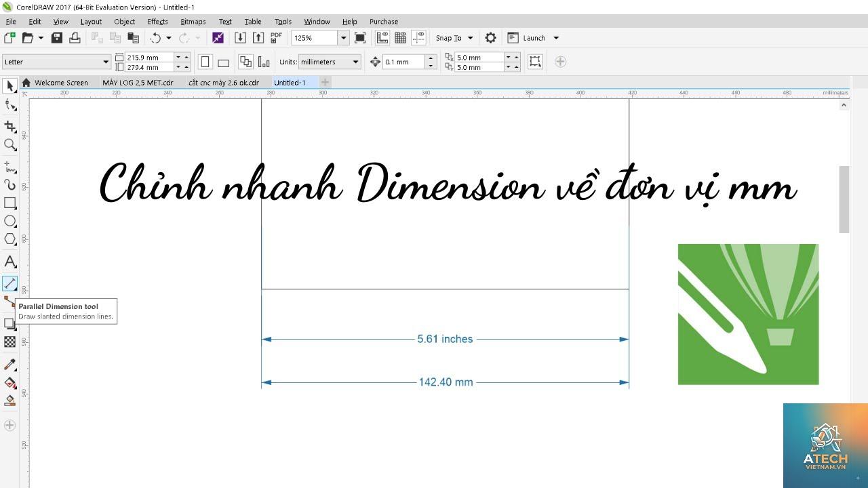Click the Import icon
The image size is (868, 488).
(x=240, y=38)
